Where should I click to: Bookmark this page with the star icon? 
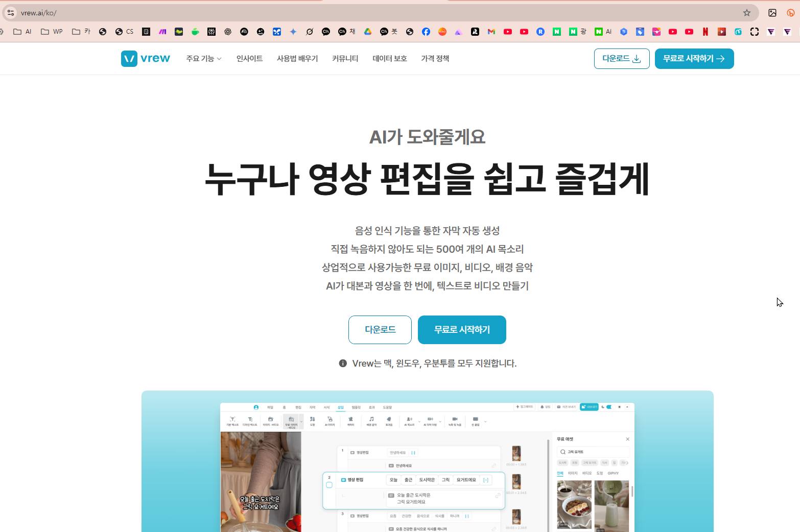point(747,13)
